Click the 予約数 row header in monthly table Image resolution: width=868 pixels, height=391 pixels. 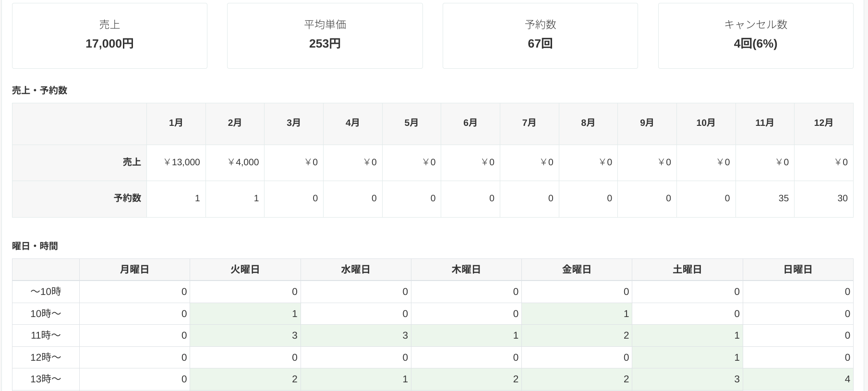tap(127, 198)
